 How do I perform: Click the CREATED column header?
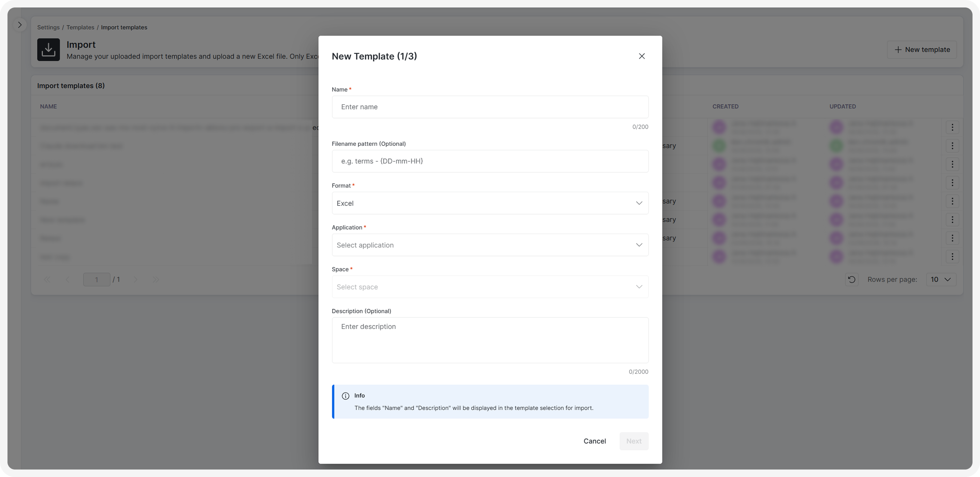(726, 107)
